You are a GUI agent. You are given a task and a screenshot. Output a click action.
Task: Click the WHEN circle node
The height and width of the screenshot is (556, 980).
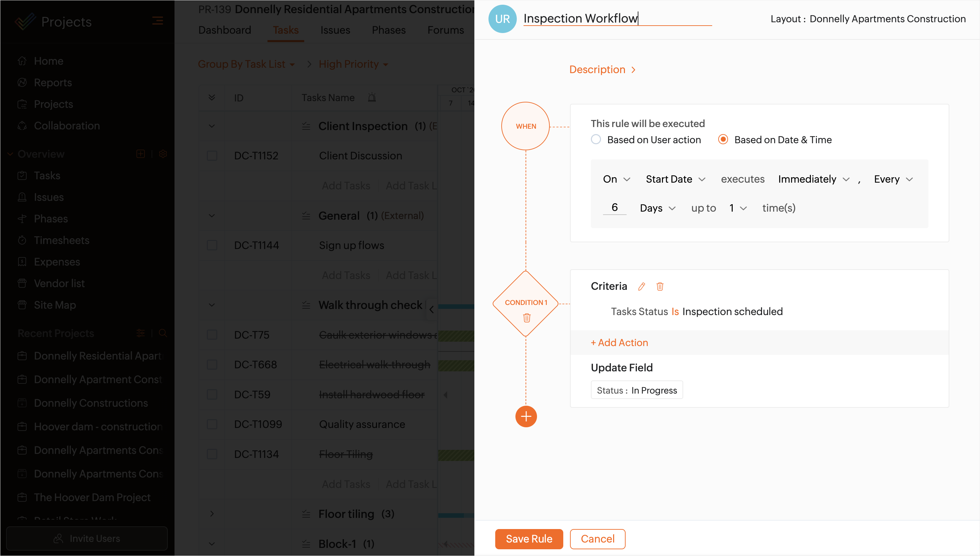(x=525, y=126)
